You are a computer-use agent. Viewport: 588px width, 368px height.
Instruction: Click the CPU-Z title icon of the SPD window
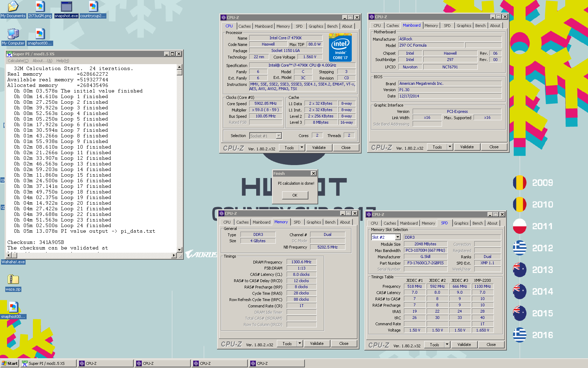pos(369,214)
